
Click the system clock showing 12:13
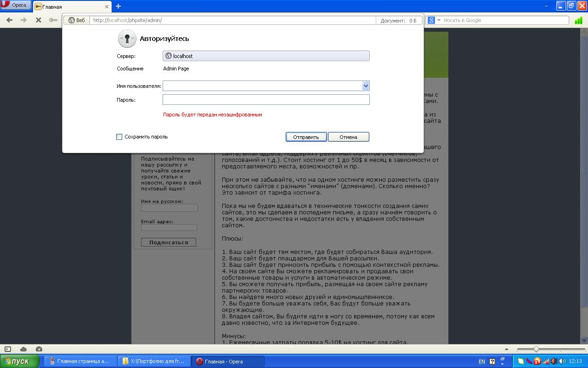(x=576, y=362)
